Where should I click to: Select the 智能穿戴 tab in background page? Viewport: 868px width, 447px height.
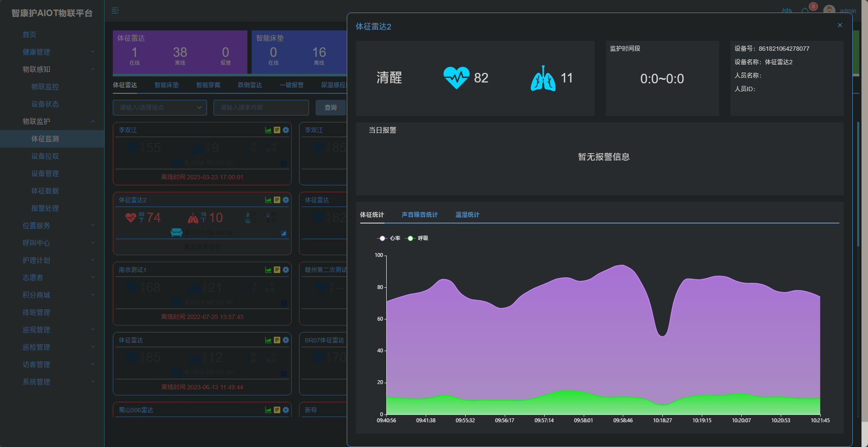click(x=208, y=85)
